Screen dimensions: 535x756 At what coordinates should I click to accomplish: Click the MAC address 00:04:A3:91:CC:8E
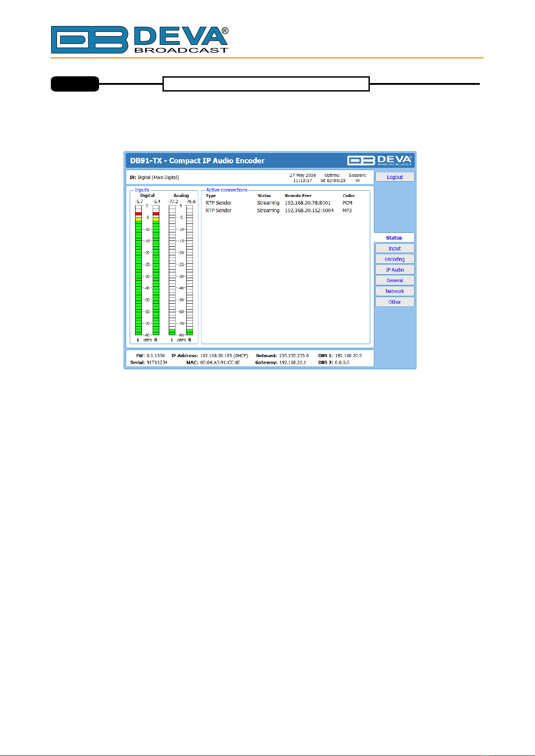(220, 363)
